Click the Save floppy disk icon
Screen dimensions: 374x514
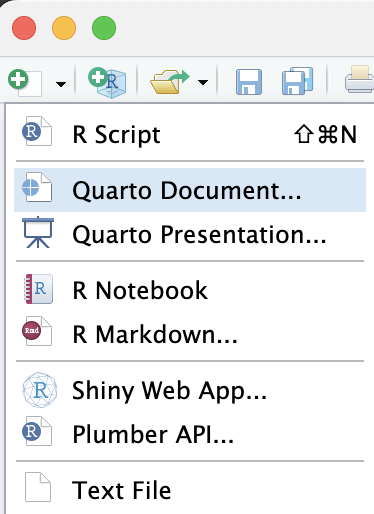tap(249, 82)
